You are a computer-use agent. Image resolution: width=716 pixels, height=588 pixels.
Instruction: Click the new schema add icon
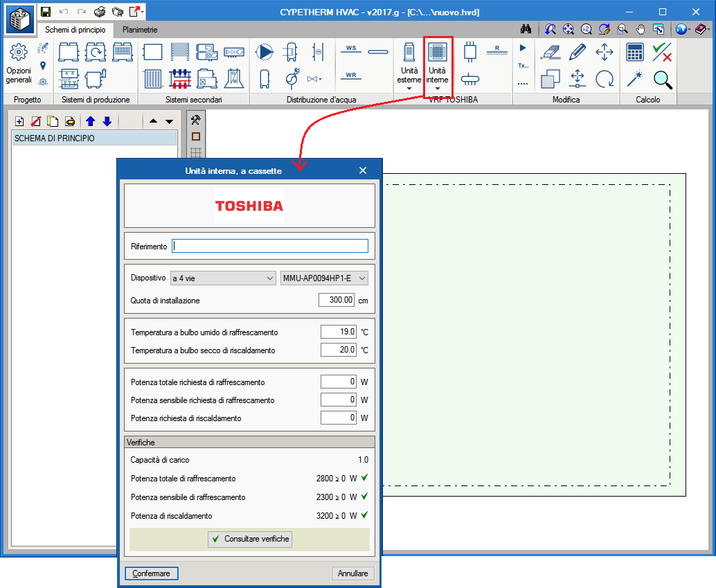tap(19, 121)
